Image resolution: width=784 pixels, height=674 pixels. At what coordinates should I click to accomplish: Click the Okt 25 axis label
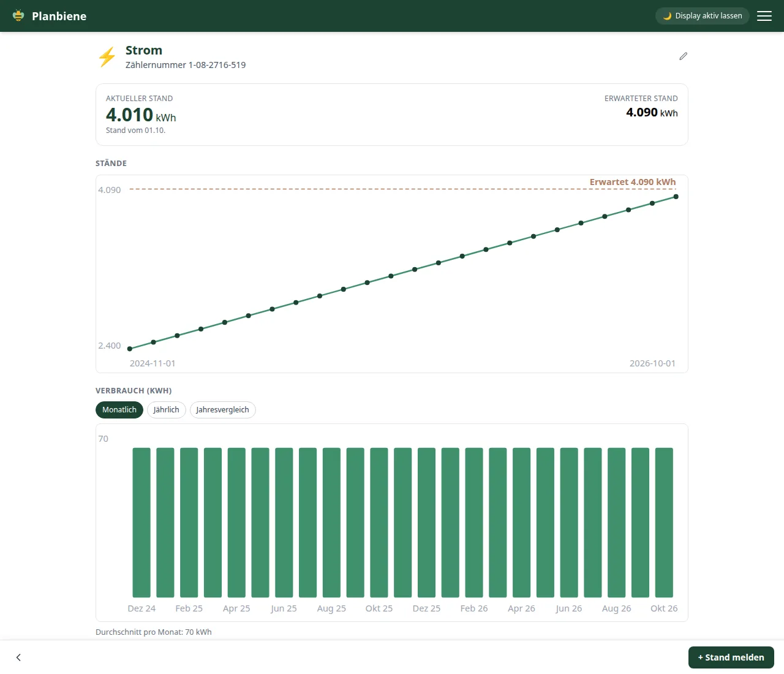[379, 608]
